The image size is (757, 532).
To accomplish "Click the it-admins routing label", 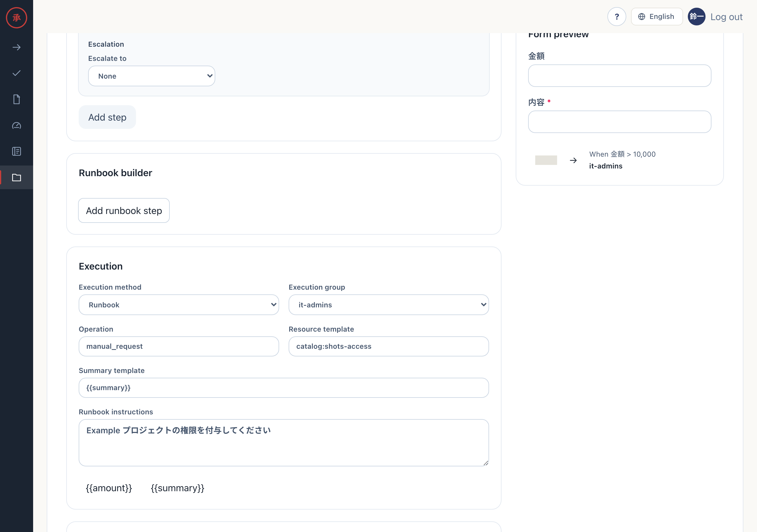I will 606,166.
